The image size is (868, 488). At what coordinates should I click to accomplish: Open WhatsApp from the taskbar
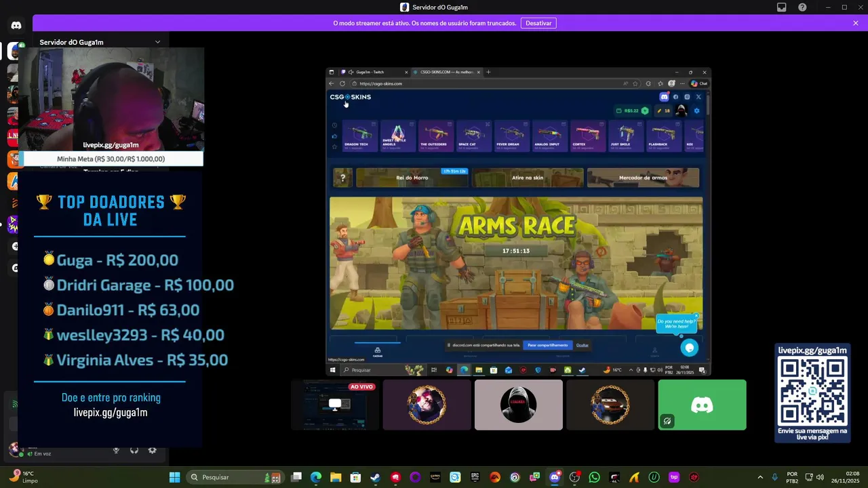point(595,477)
